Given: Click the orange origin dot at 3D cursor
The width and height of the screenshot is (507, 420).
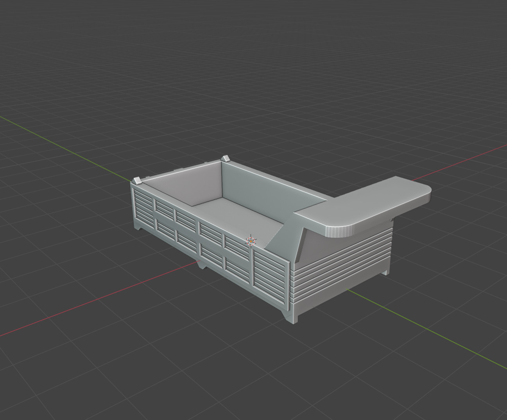Looking at the screenshot, I should click(x=251, y=241).
